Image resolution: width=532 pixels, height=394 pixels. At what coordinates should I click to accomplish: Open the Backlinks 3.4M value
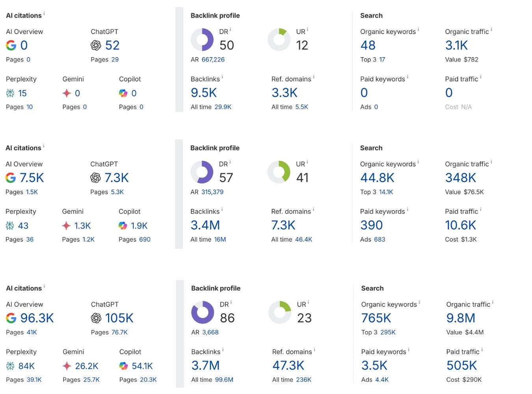(205, 225)
